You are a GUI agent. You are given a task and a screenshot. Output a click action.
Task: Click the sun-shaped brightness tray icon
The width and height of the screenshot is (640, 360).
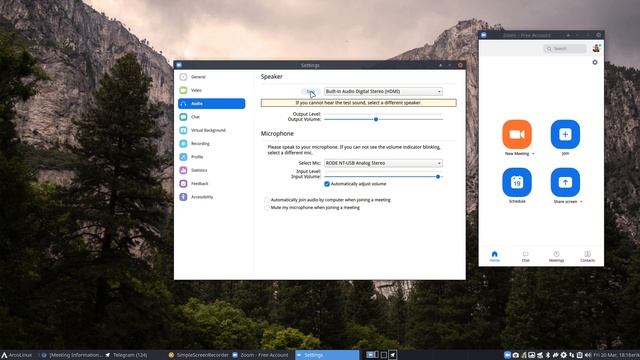coord(564,355)
